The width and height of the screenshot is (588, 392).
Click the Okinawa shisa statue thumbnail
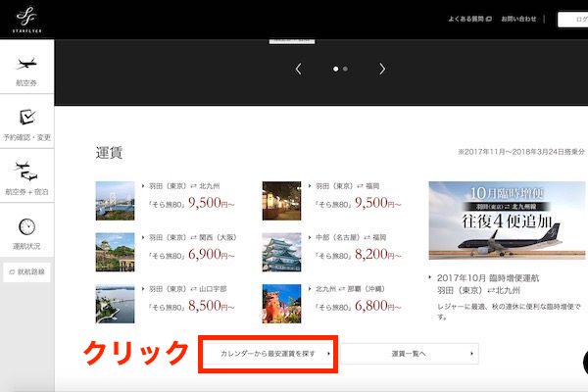point(281,304)
